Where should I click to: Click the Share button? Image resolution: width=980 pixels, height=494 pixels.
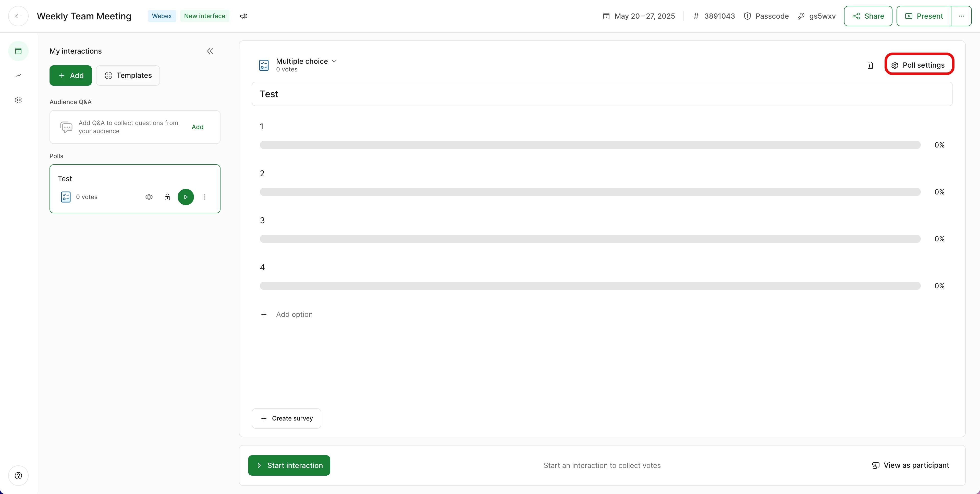pos(868,16)
